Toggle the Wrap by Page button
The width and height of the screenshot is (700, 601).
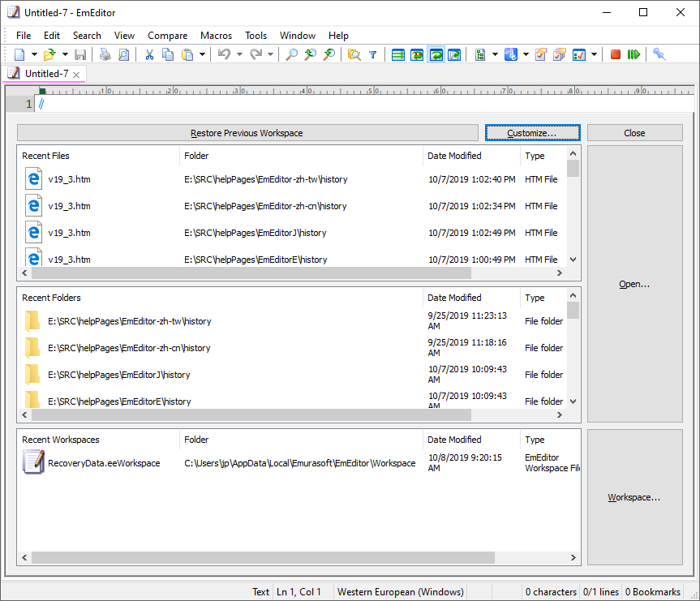[454, 54]
